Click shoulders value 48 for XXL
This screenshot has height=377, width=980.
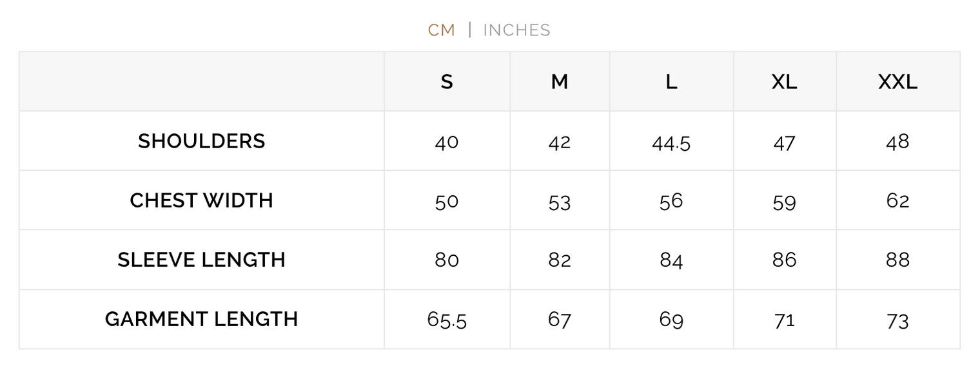897,142
